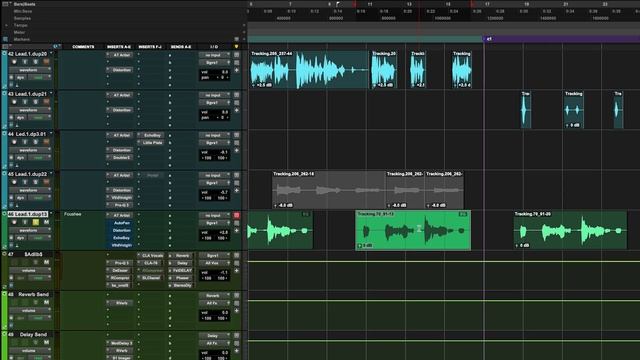This screenshot has height=360, width=640.
Task: Click the COMMENTS column header
Action: [83, 47]
